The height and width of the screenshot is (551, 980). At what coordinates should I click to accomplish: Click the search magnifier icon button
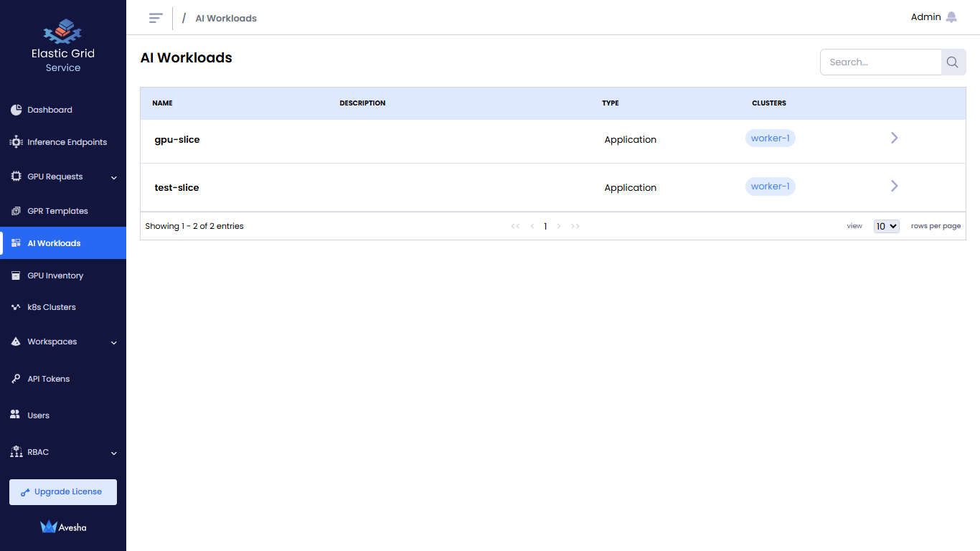click(x=953, y=62)
